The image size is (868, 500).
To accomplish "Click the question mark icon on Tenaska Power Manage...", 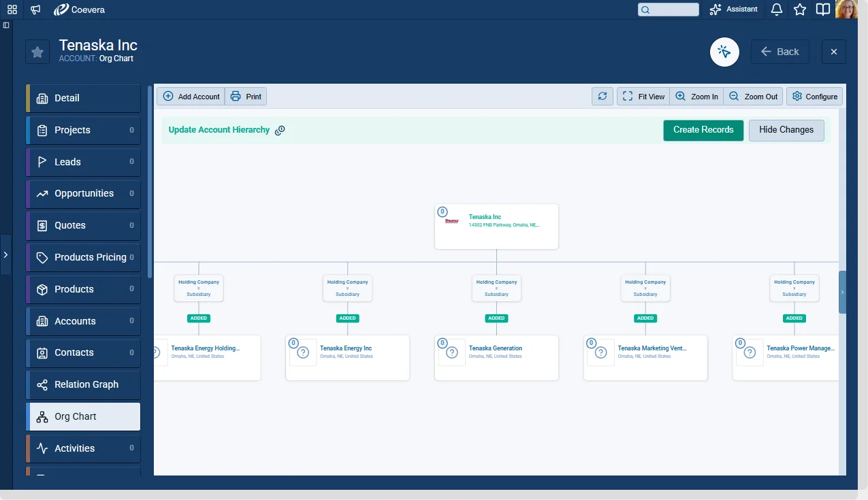I will coord(750,353).
